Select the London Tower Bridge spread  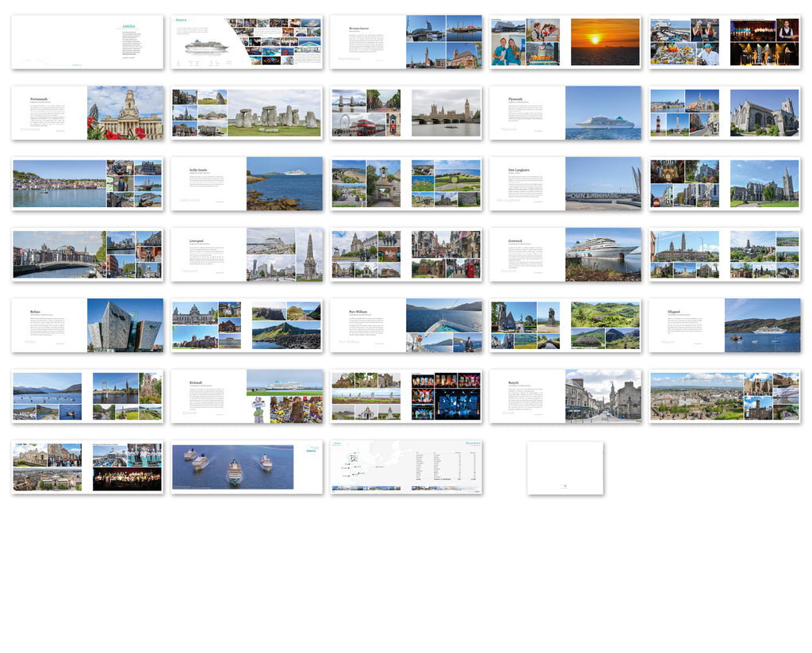406,113
